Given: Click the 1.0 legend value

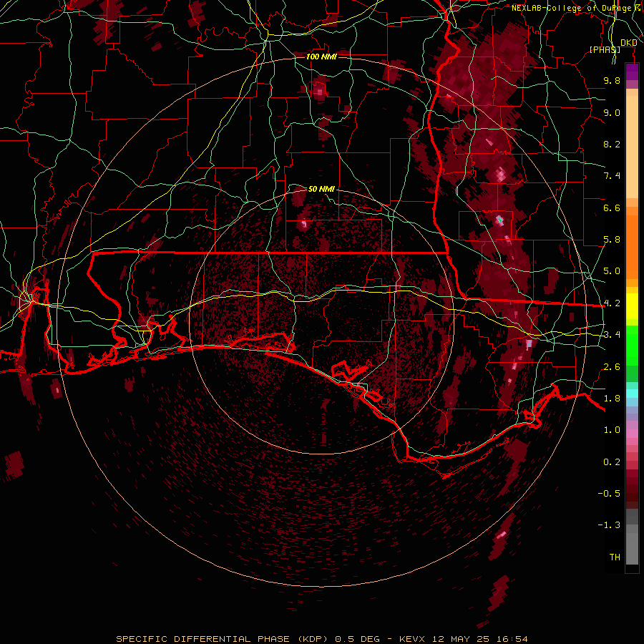Looking at the screenshot, I should [x=612, y=430].
